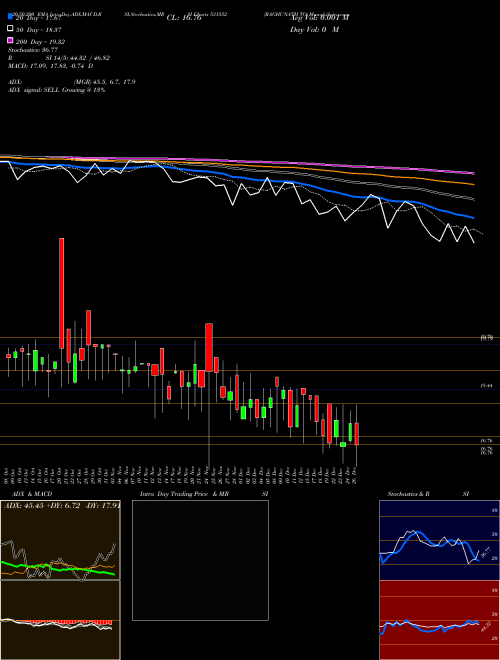Screen dimensions: 500x660
Task: Click 'SI 14/3: 44.32 / 46.82' RSI readout
Action: pos(78,58)
